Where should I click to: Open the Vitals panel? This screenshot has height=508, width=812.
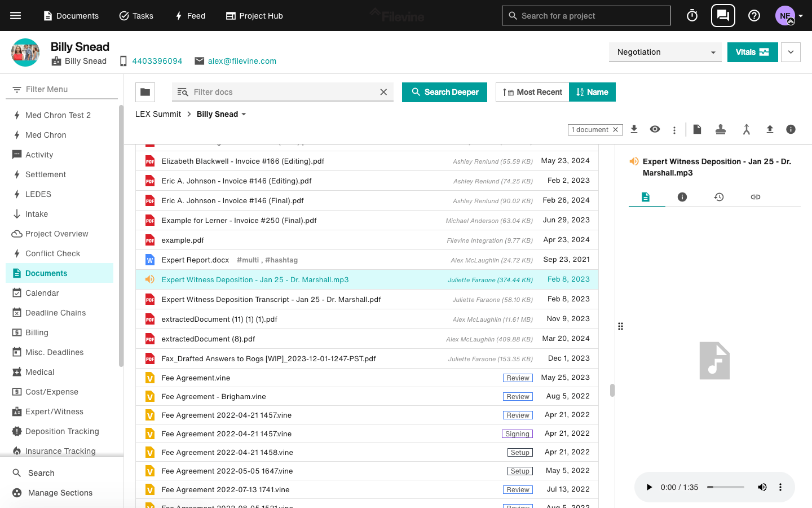[x=752, y=52]
